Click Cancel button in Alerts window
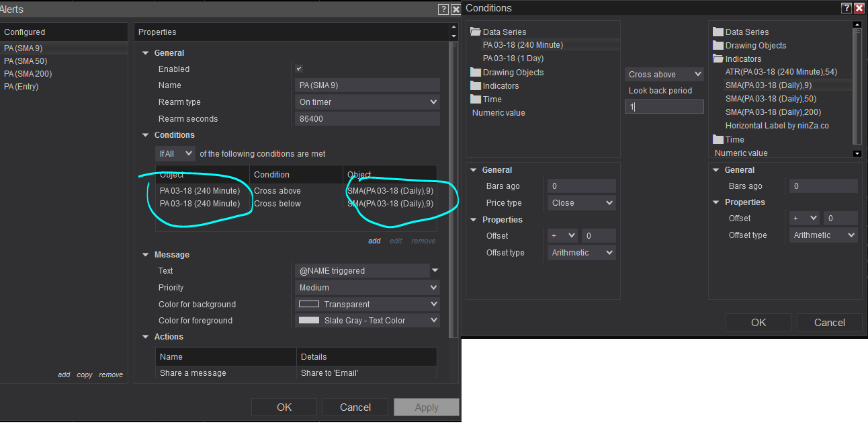 pyautogui.click(x=355, y=407)
